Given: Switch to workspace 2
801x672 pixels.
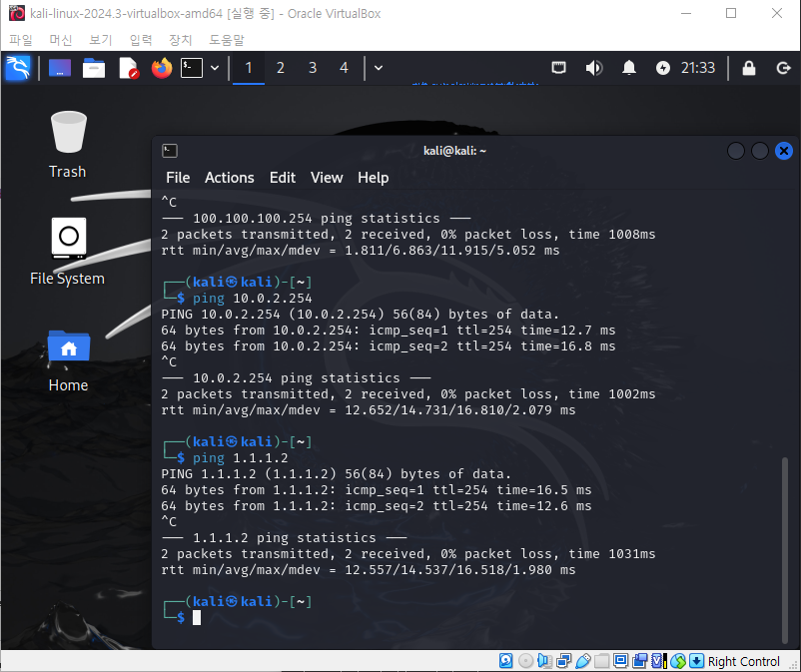Looking at the screenshot, I should coord(281,68).
